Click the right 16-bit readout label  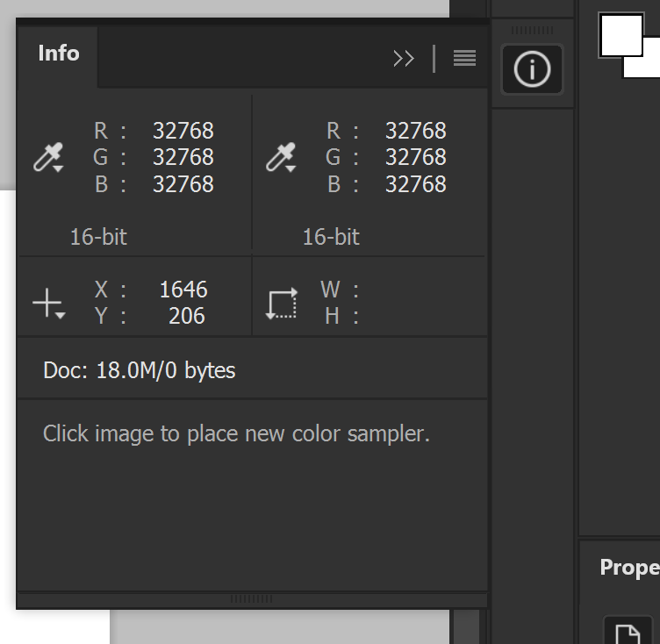pyautogui.click(x=331, y=237)
